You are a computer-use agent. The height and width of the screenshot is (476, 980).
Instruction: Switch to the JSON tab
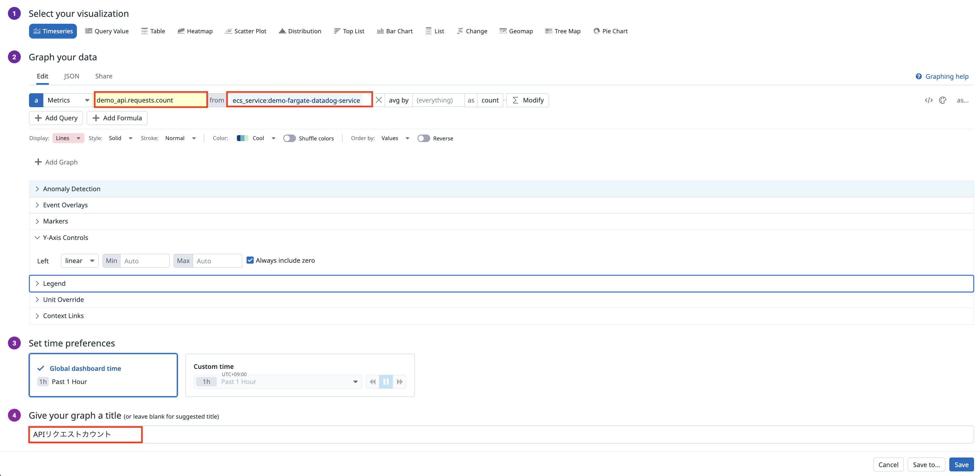(x=72, y=76)
